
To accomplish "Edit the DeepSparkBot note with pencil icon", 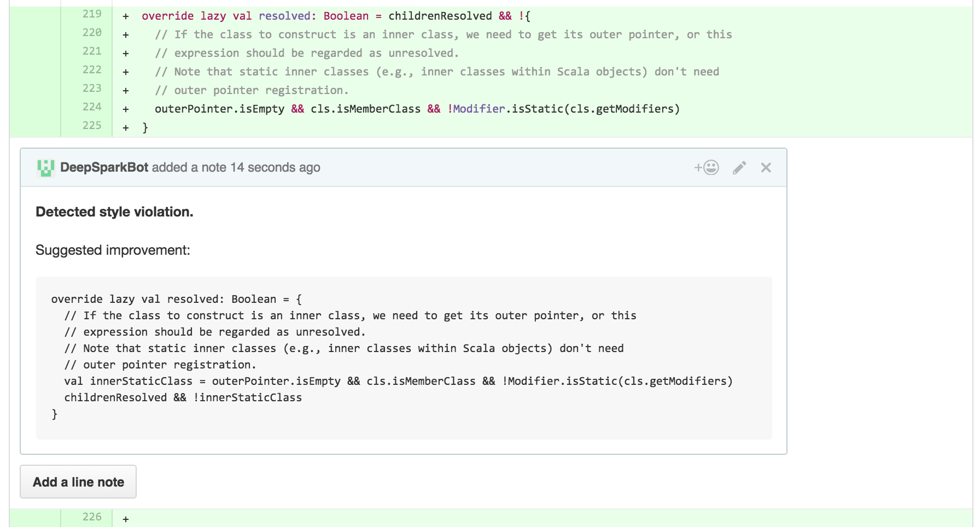I will 739,168.
